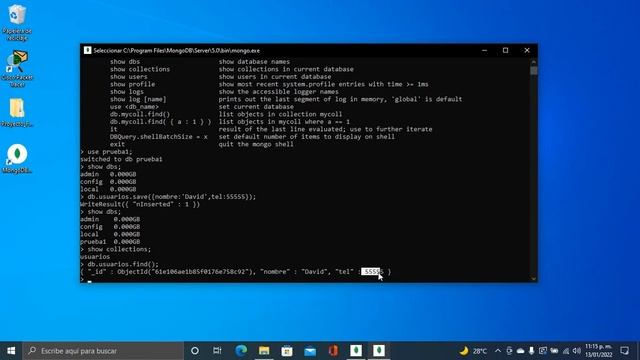Open the Office app on taskbar
The width and height of the screenshot is (640, 360).
(x=333, y=351)
